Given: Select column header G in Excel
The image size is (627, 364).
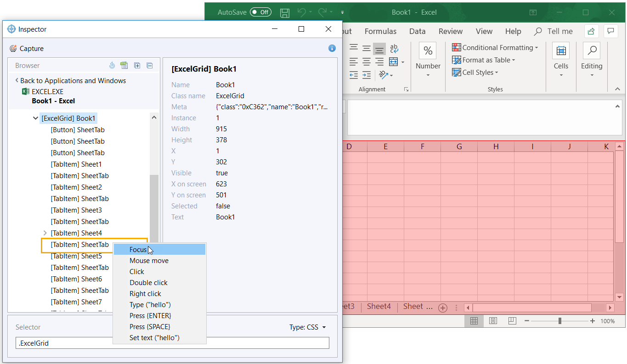Looking at the screenshot, I should (459, 146).
